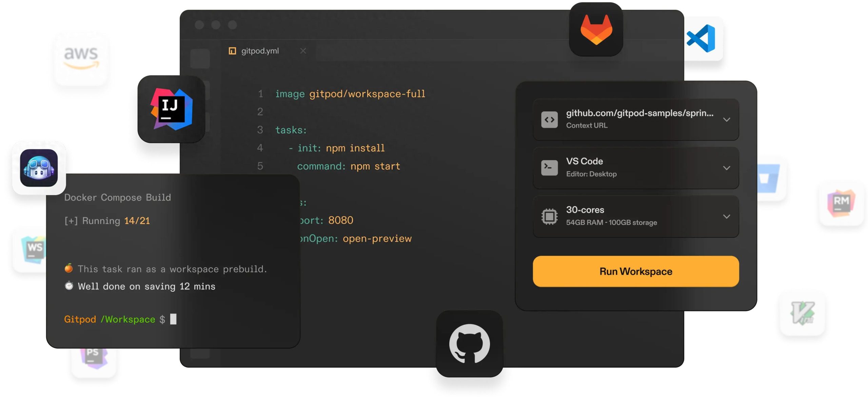The image size is (868, 399).
Task: Expand the 30-cores workspace class dropdown
Action: coord(726,216)
